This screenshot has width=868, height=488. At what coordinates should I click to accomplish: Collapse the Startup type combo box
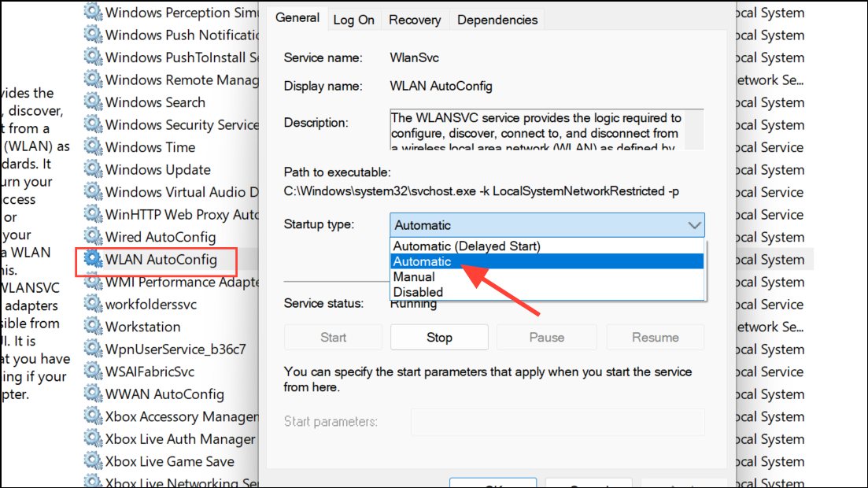click(547, 225)
